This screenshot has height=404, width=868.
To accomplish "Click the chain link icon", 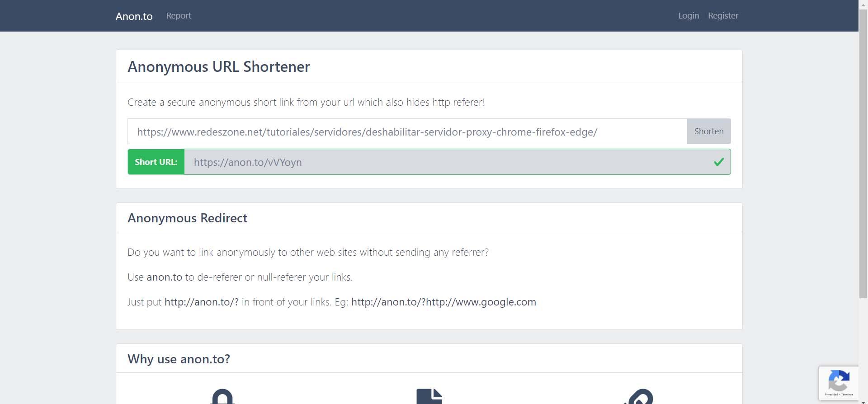I will tap(639, 397).
